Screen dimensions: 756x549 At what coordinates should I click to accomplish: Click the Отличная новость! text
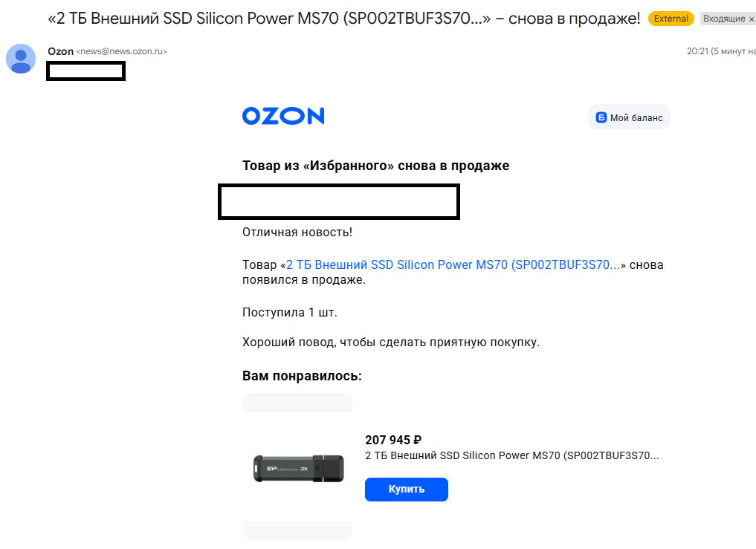click(x=297, y=233)
